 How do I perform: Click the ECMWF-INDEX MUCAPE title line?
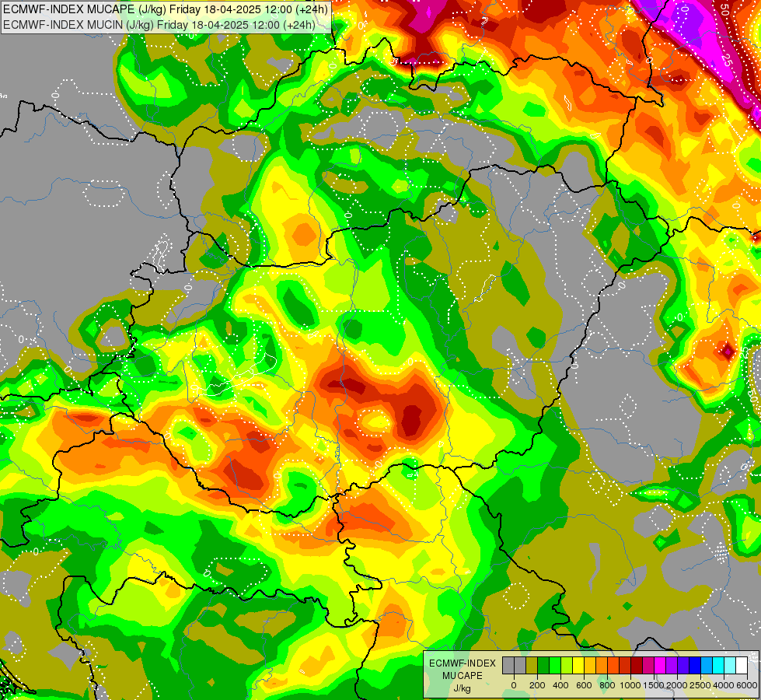pyautogui.click(x=166, y=9)
